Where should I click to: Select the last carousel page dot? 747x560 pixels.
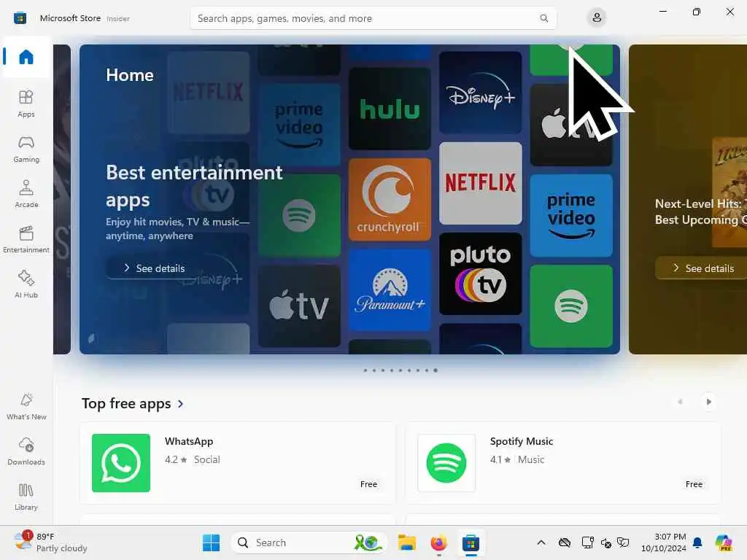(x=436, y=370)
